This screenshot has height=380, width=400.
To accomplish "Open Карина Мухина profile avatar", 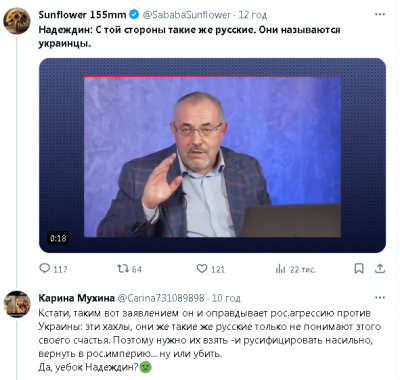I will [17, 304].
